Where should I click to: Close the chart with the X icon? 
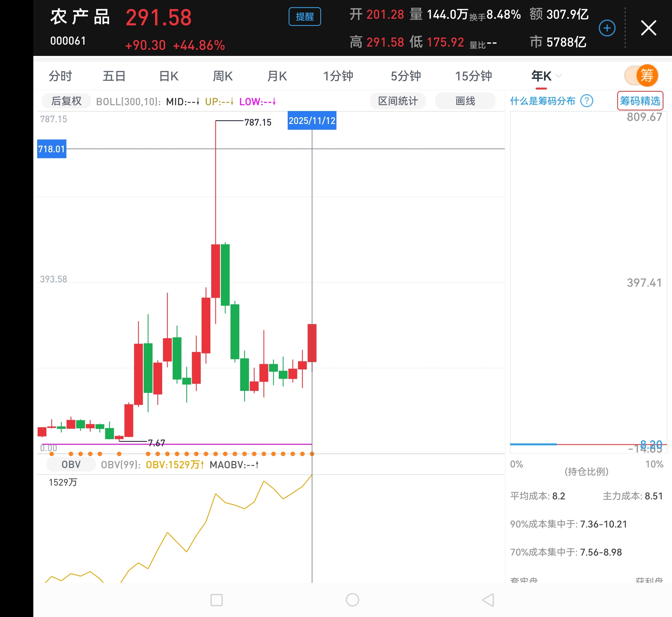pos(648,28)
